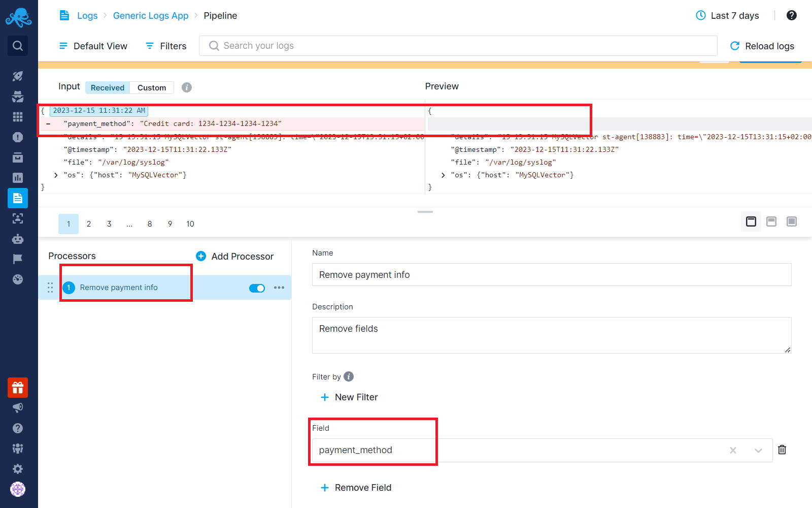The image size is (812, 508).
Task: Open the face-scan icon in sidebar
Action: coord(18,218)
